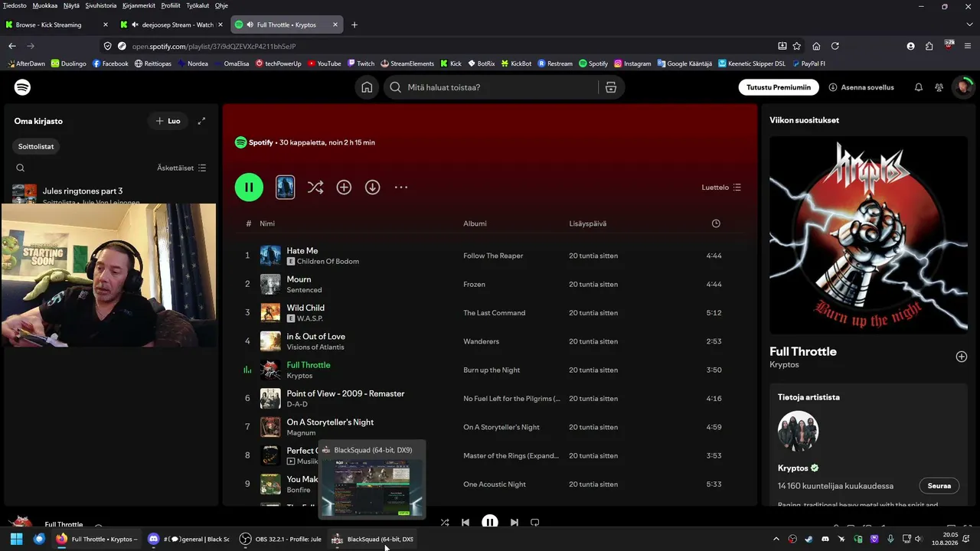Switch to the Browse - Kick Streaming tab
The width and height of the screenshot is (980, 551).
pos(57,24)
